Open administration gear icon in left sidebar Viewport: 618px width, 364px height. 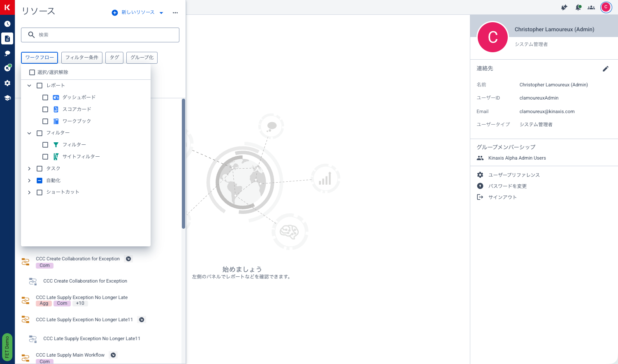[x=7, y=83]
